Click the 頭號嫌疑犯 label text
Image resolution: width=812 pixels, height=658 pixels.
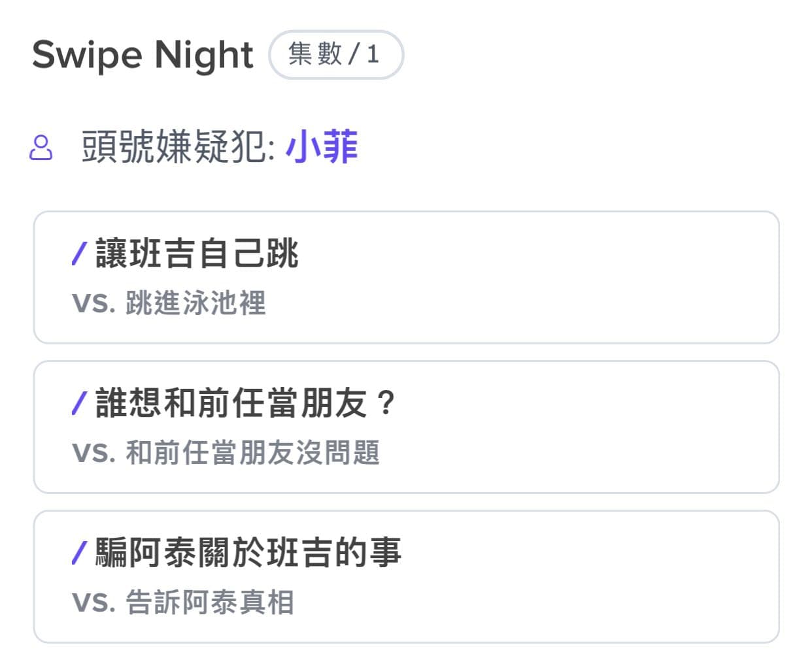point(177,148)
